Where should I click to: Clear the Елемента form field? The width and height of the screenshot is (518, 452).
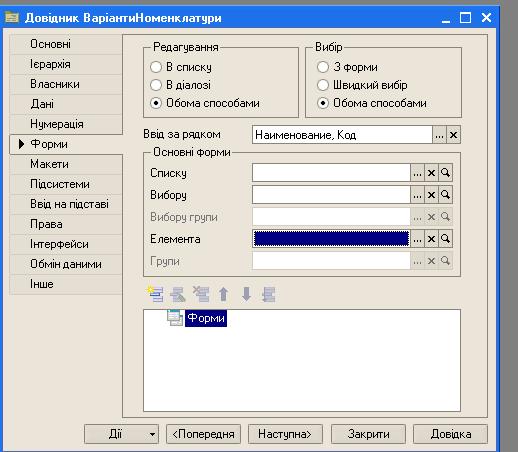431,239
